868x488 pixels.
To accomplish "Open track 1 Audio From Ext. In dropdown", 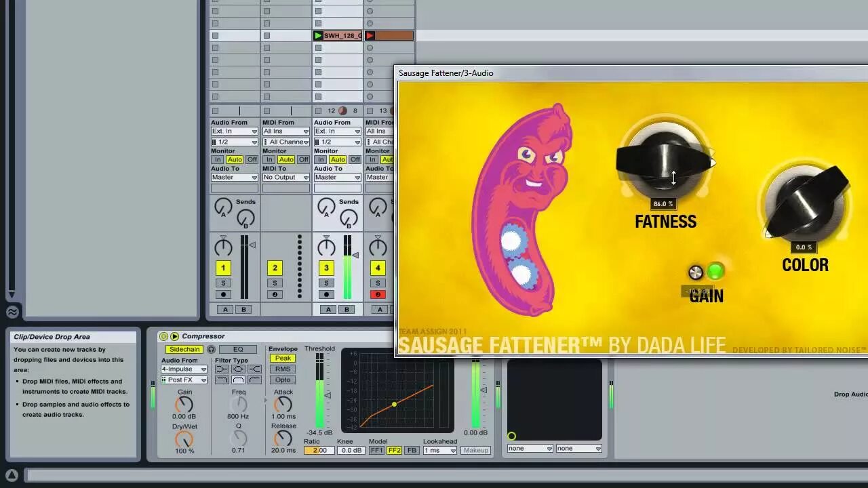I will click(x=235, y=131).
